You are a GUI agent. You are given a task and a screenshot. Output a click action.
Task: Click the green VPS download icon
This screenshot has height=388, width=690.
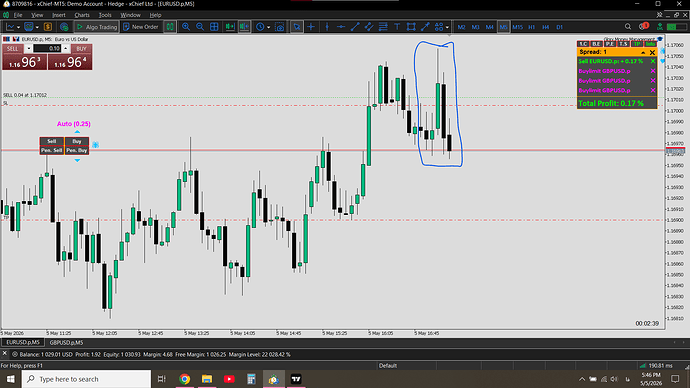click(660, 27)
